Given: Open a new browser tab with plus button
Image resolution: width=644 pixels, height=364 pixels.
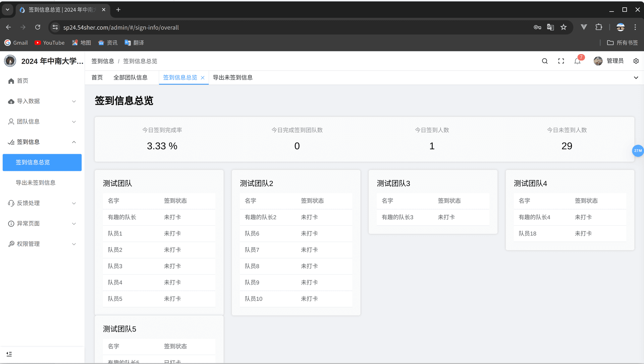Looking at the screenshot, I should coord(118,10).
